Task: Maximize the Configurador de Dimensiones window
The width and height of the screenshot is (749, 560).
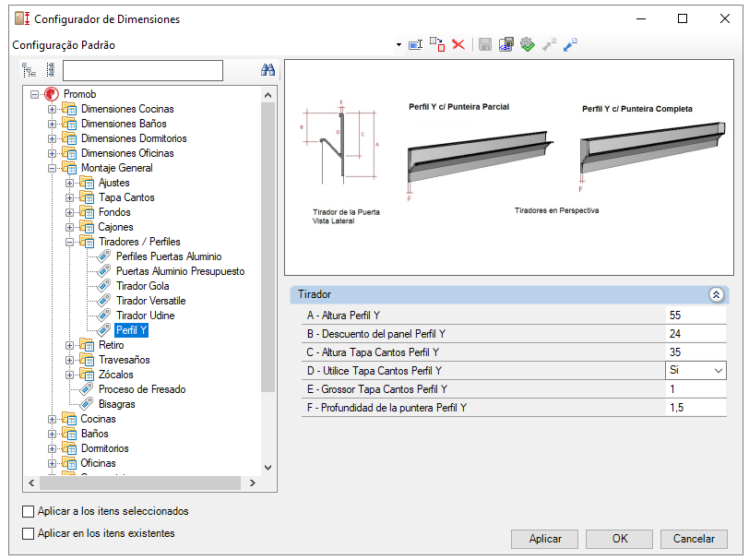Action: coord(683,18)
